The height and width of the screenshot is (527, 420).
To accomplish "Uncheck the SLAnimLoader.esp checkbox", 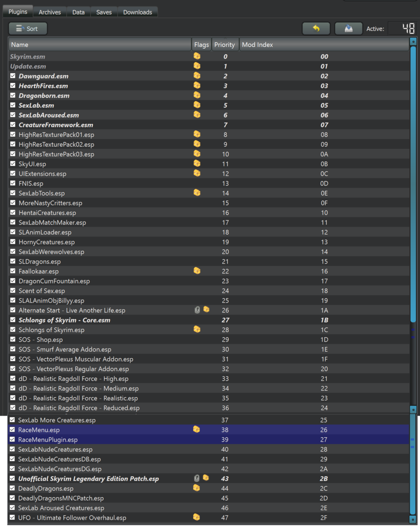I will click(x=13, y=232).
